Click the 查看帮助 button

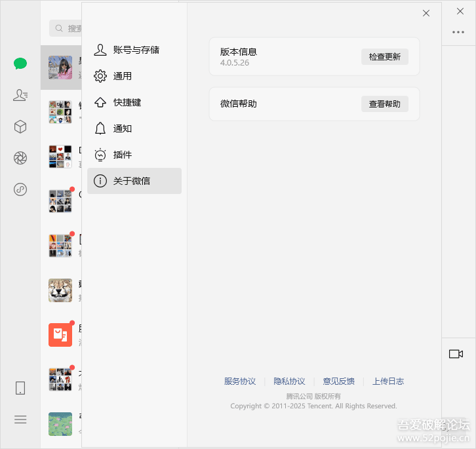(385, 104)
